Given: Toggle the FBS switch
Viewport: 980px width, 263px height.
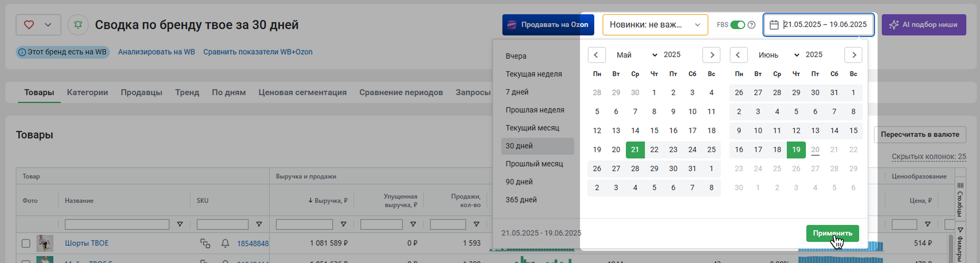Looking at the screenshot, I should (x=738, y=25).
